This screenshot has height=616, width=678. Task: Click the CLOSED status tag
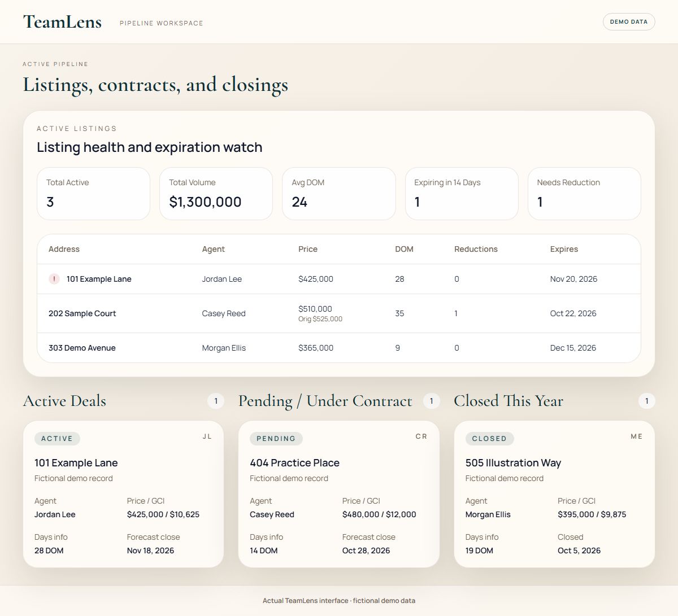tap(489, 439)
